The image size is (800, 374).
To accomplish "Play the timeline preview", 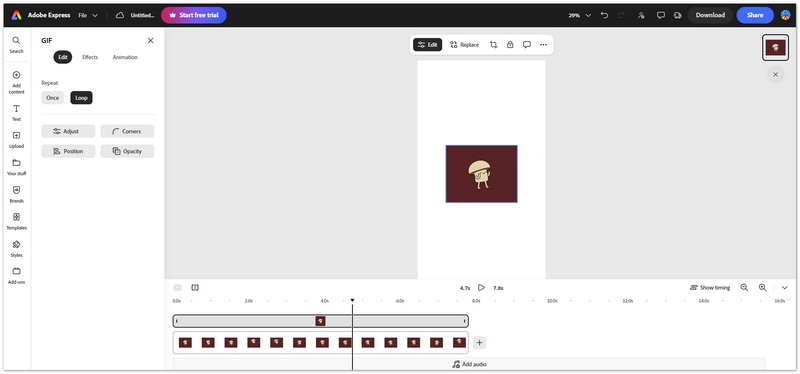I will (481, 288).
